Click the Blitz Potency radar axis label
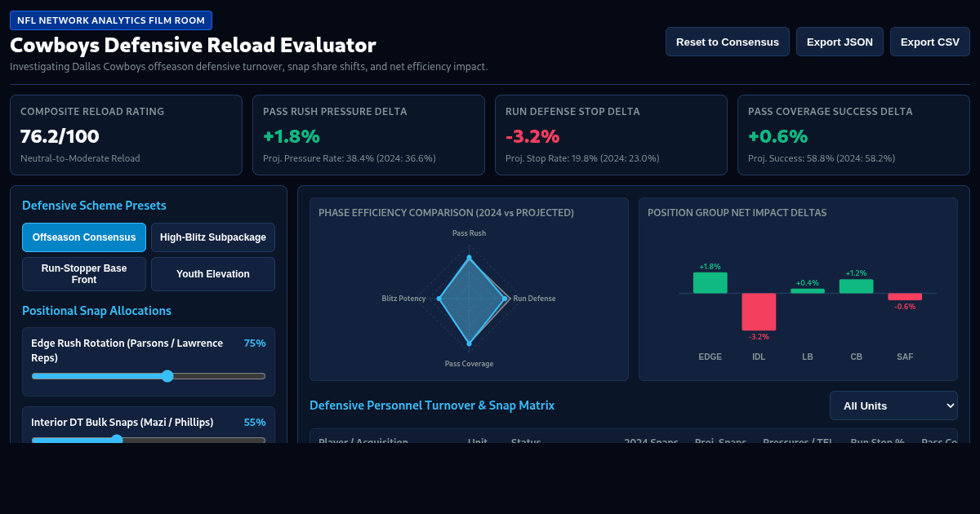The image size is (980, 514). click(x=403, y=299)
